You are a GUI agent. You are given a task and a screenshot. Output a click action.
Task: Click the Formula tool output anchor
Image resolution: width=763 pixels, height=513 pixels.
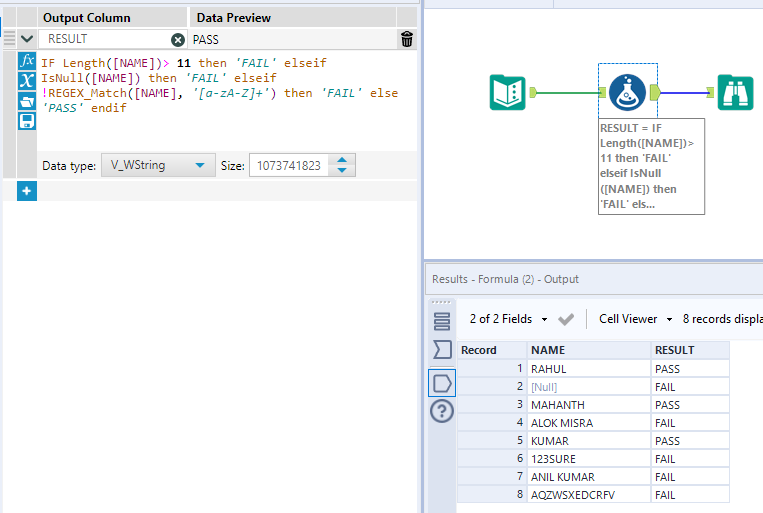655,92
